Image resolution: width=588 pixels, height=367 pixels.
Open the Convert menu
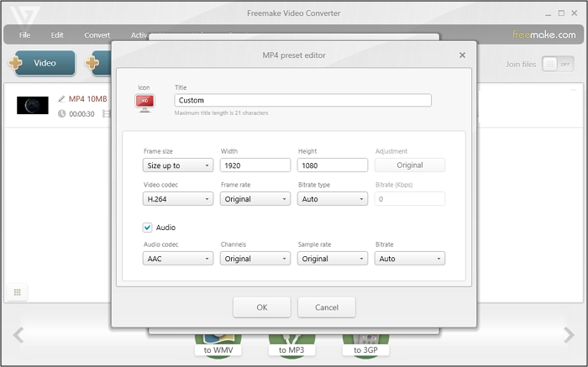pyautogui.click(x=97, y=35)
